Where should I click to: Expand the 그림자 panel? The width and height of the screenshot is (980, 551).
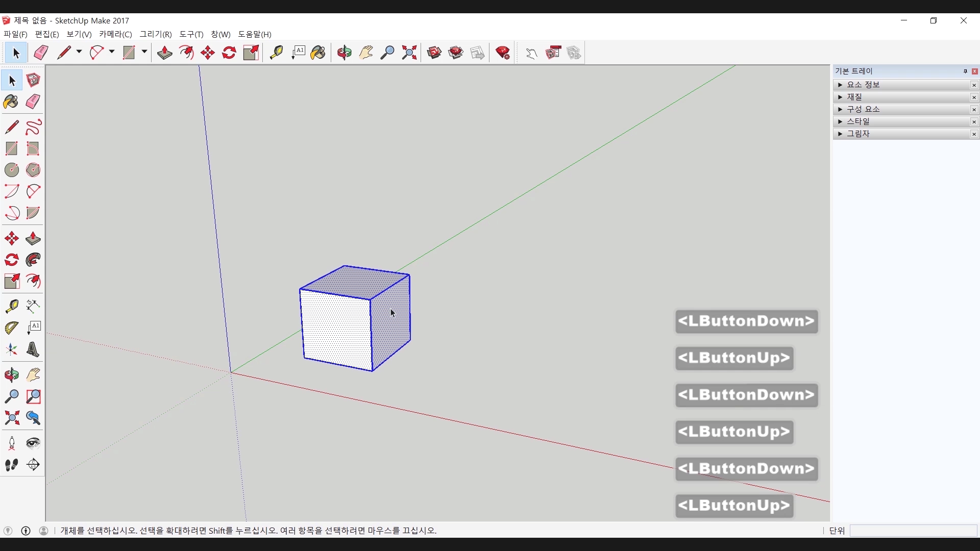point(840,134)
